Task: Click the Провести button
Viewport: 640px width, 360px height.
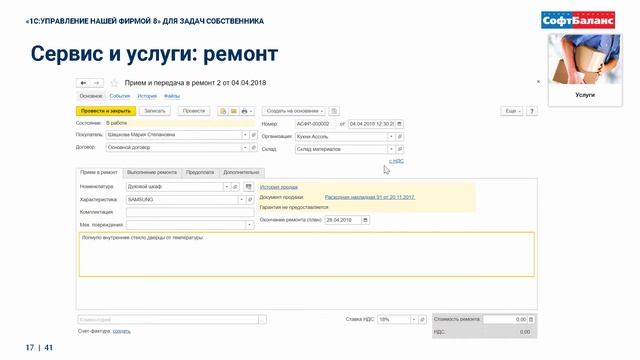Action: pos(194,111)
